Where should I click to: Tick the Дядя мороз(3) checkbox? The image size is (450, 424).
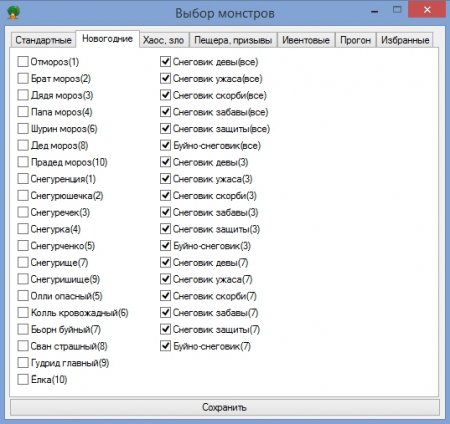click(23, 95)
